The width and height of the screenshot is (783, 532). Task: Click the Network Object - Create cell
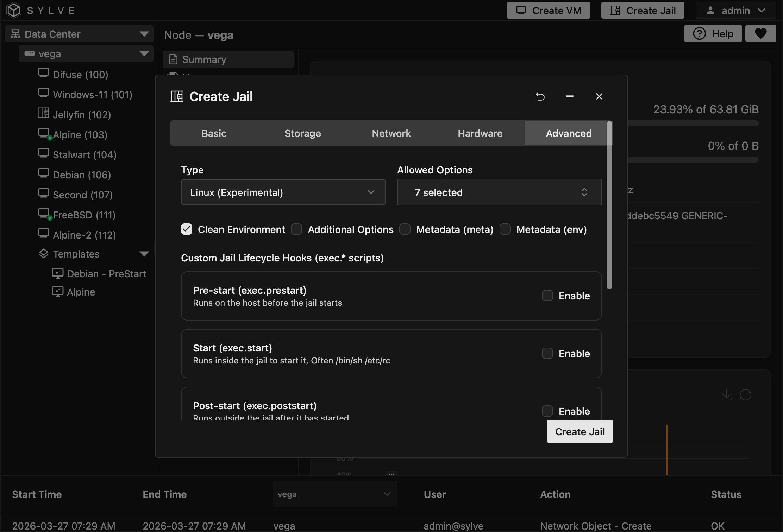click(x=596, y=526)
